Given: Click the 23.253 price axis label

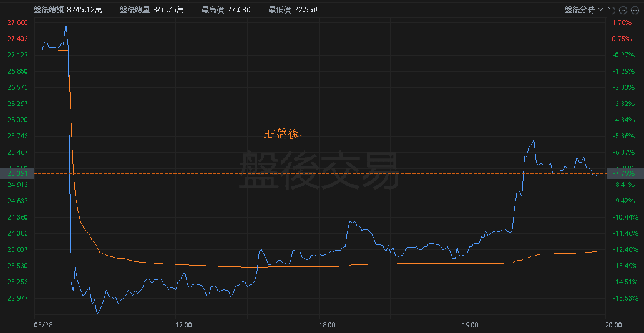Looking at the screenshot, I should pyautogui.click(x=17, y=282).
